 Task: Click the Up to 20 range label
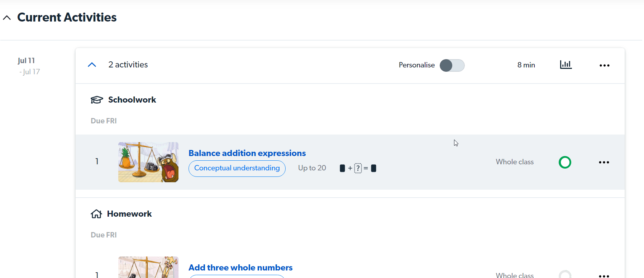tap(312, 168)
